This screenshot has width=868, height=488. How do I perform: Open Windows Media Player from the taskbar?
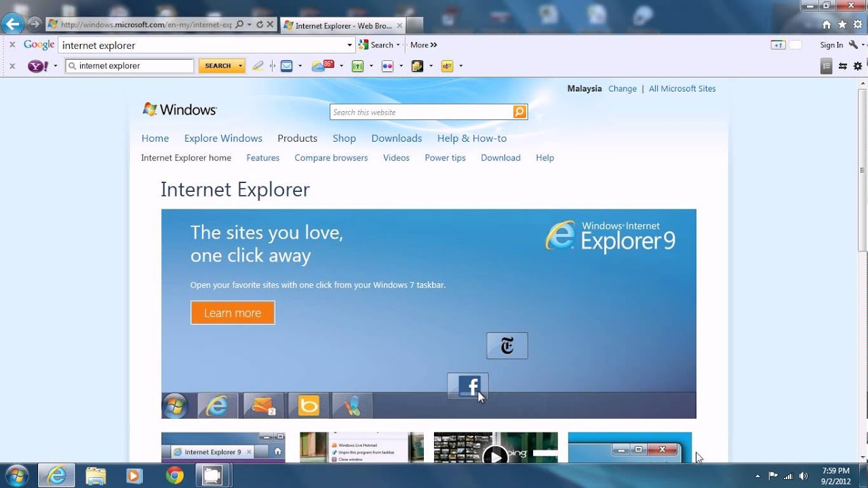click(134, 476)
